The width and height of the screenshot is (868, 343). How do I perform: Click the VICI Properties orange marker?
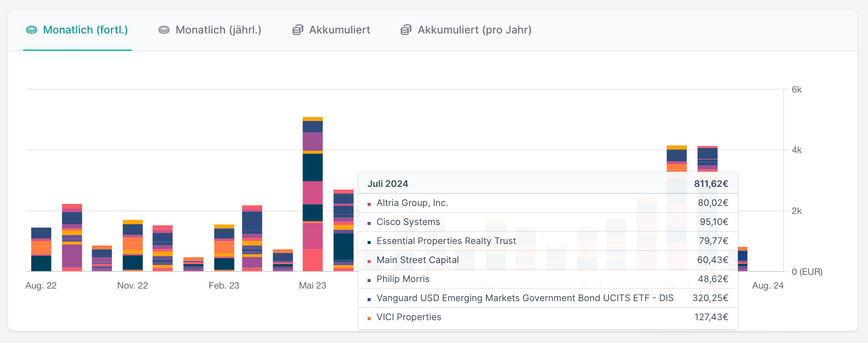point(369,319)
